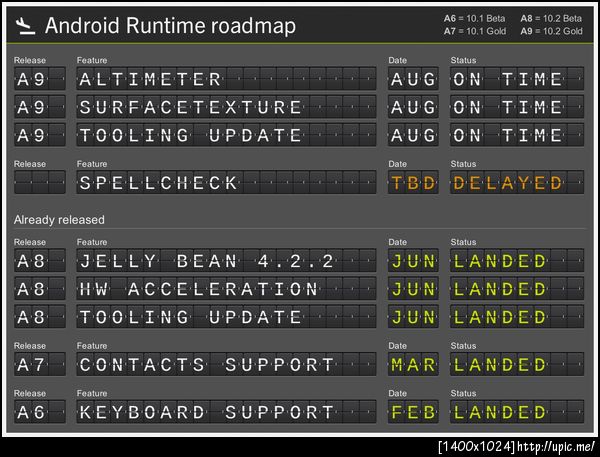Click the A6 release cell

coord(40,411)
